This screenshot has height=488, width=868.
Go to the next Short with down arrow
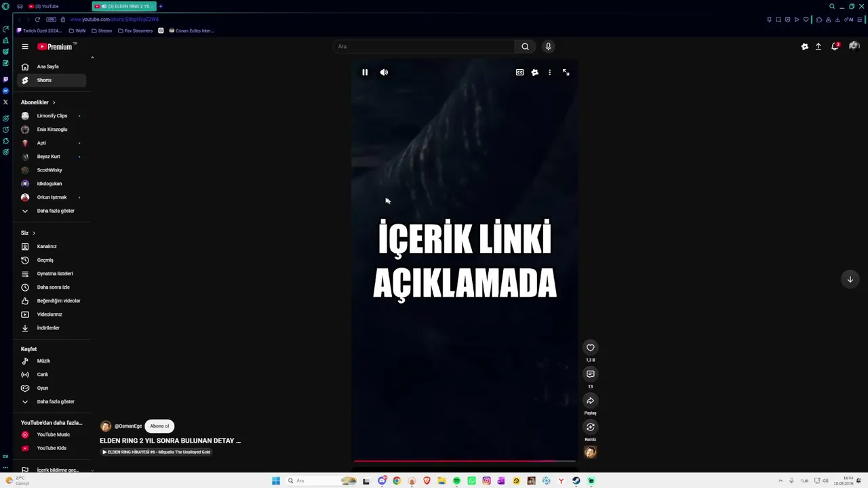[850, 279]
